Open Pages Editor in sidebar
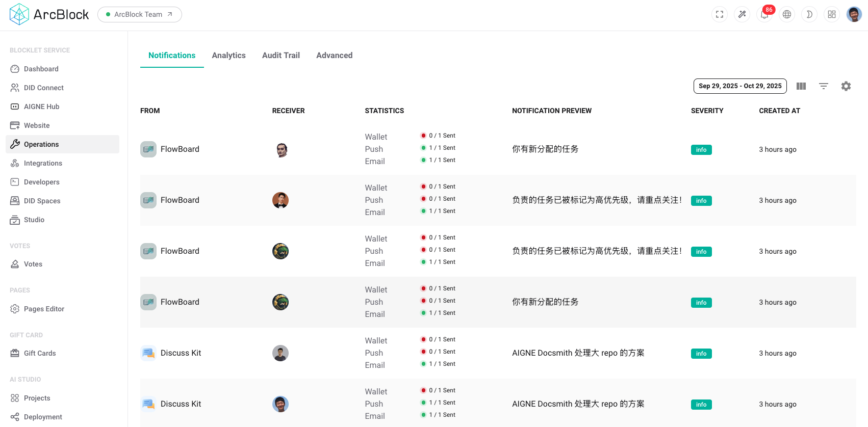Image resolution: width=868 pixels, height=427 pixels. (x=62, y=309)
